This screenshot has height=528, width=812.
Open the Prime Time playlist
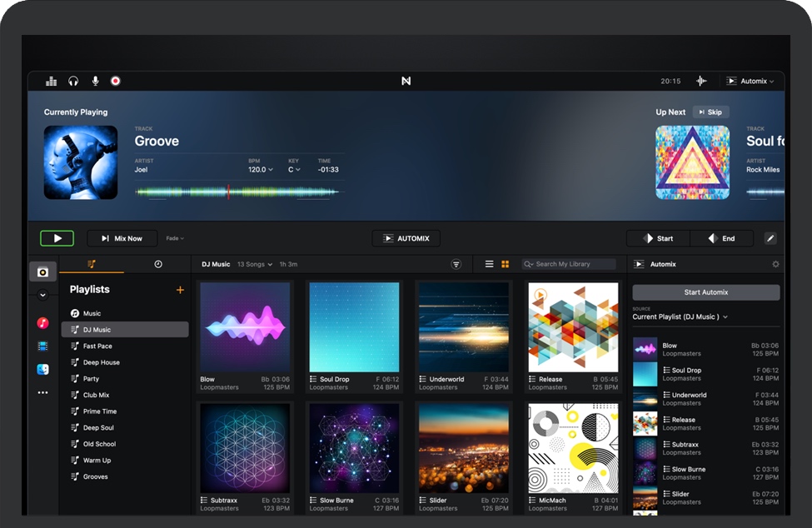(124, 411)
